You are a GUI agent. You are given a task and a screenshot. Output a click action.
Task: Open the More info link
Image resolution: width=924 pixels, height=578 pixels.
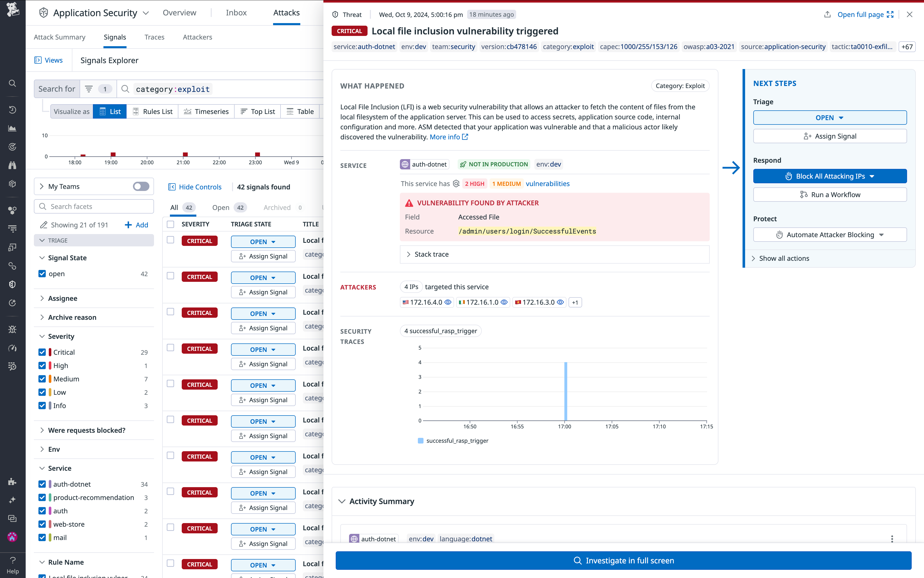point(445,137)
